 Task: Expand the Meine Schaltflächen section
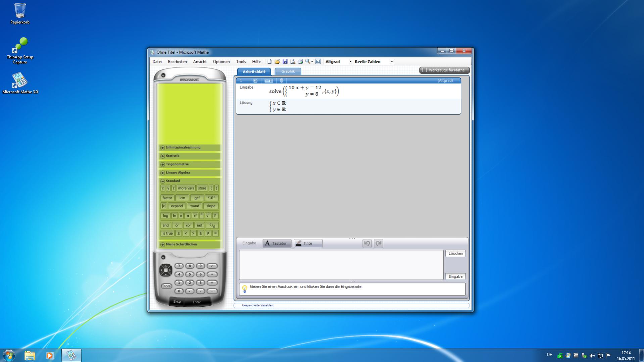(x=190, y=244)
